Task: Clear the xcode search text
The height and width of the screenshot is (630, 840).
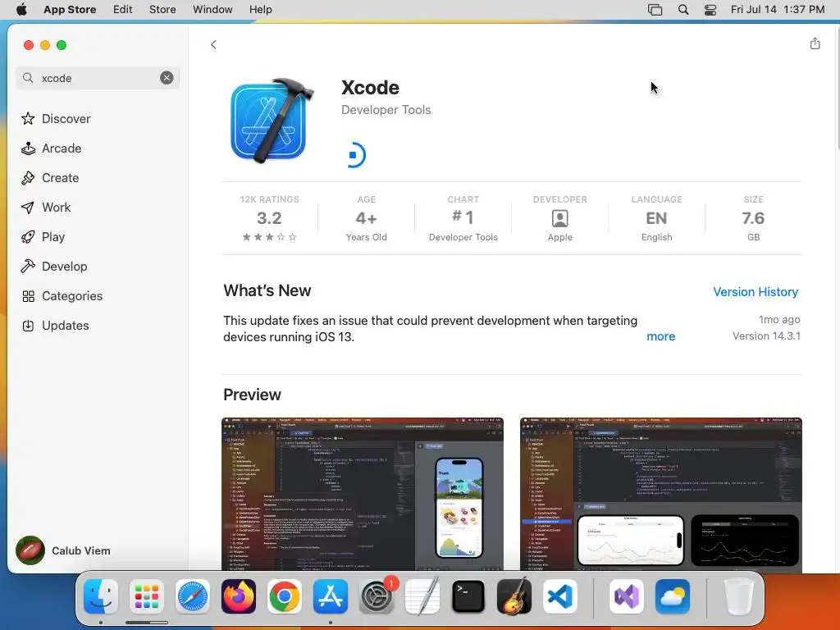Action: click(x=167, y=78)
